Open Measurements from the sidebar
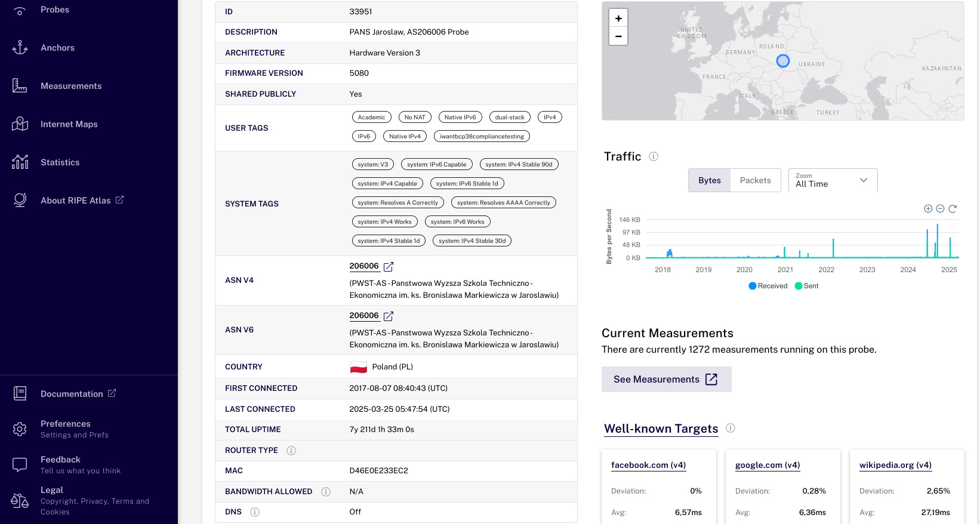 click(x=70, y=86)
